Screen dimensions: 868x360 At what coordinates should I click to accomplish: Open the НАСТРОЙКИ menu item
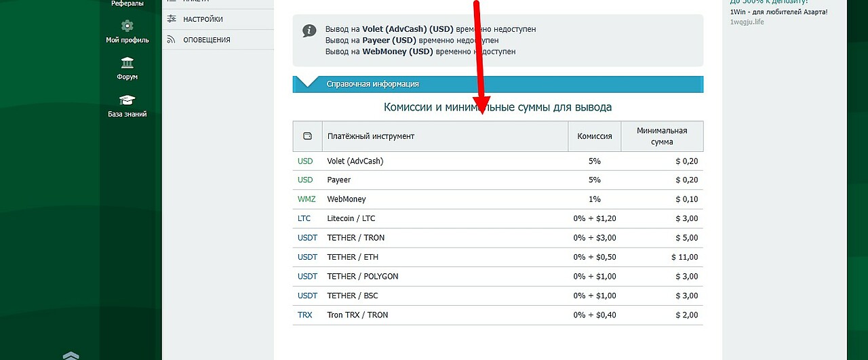tap(203, 19)
